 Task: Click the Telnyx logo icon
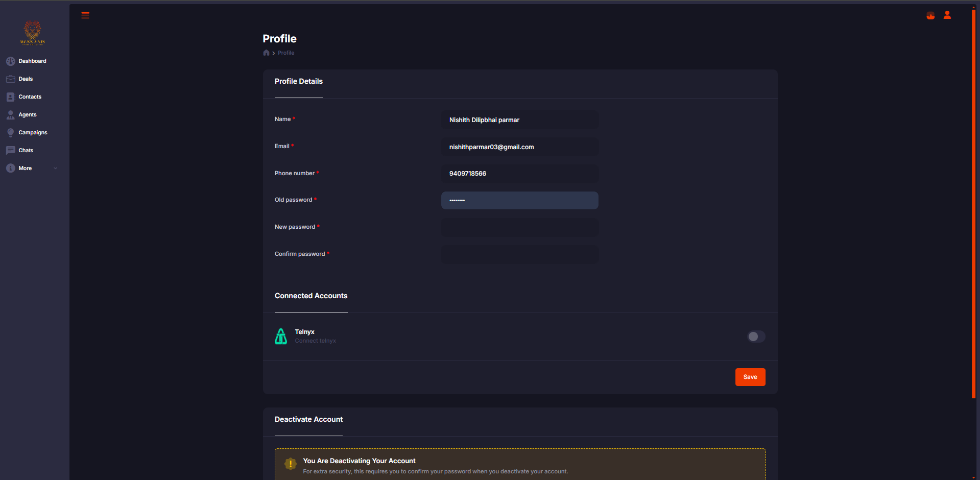click(281, 337)
